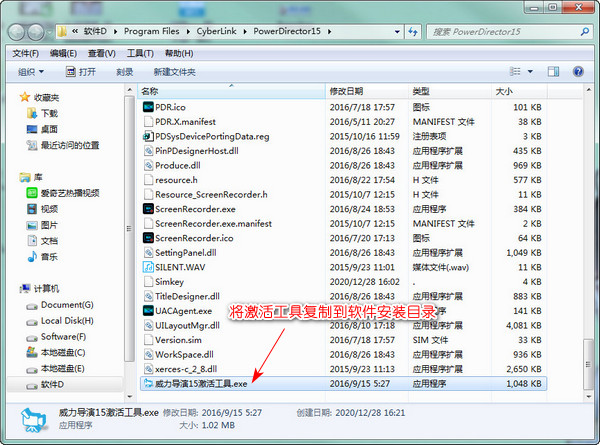The height and width of the screenshot is (445, 600).
Task: Click the 音乐 music note icon
Action: pos(32,256)
